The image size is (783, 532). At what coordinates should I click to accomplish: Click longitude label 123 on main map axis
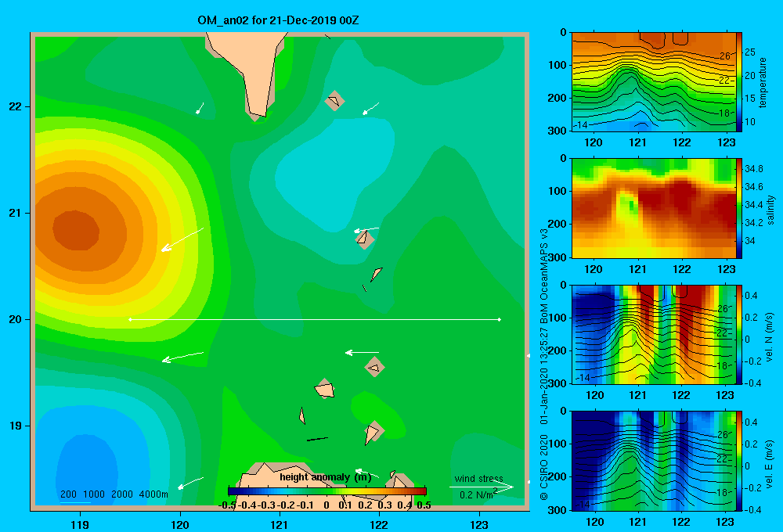(479, 524)
